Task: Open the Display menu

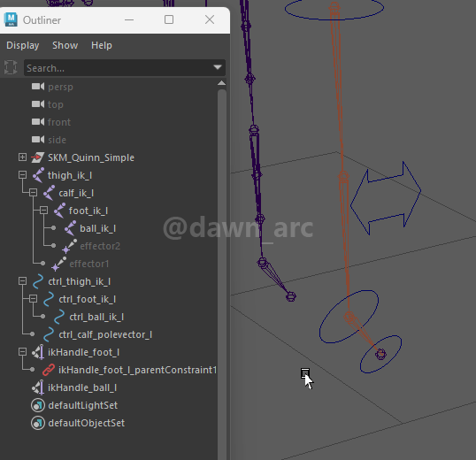Action: point(23,45)
